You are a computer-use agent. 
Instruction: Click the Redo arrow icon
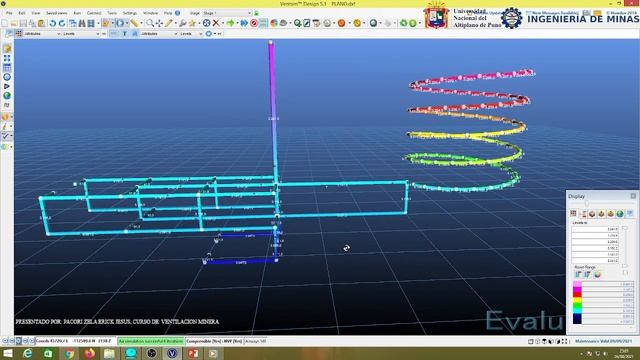(x=62, y=23)
